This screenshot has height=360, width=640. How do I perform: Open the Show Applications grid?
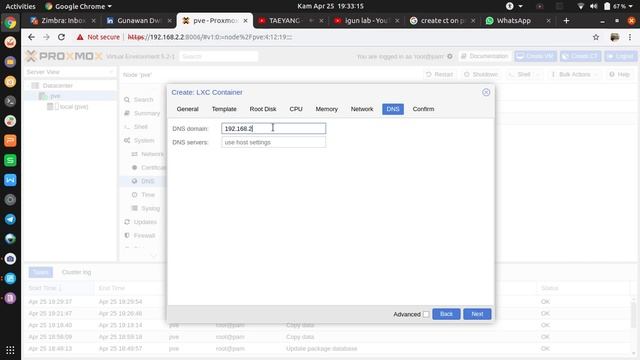[10, 350]
